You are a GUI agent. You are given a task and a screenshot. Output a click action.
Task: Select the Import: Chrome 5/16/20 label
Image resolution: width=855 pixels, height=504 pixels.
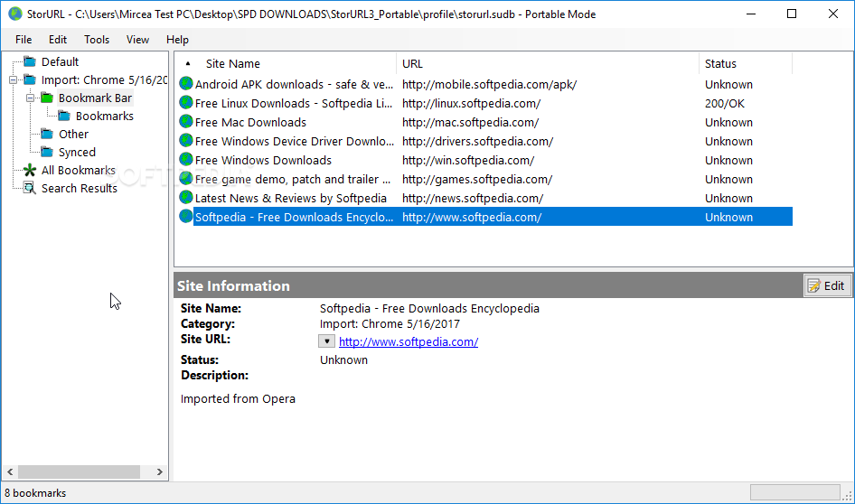coord(104,80)
